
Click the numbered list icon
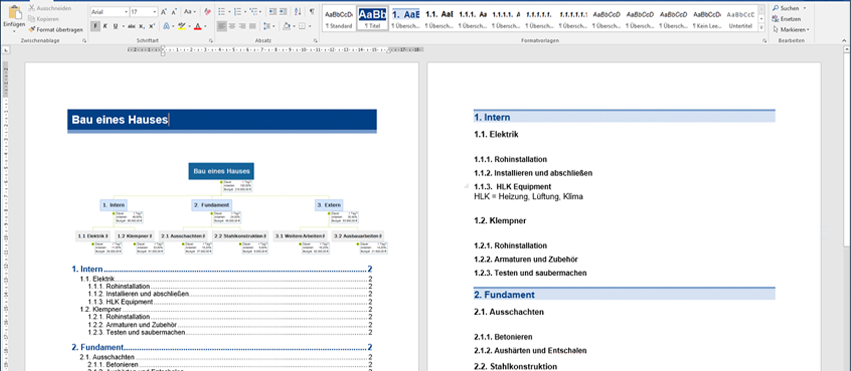[238, 11]
